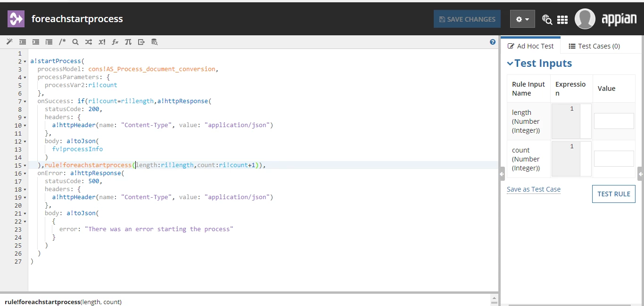Open the blue help question mark

tap(493, 42)
